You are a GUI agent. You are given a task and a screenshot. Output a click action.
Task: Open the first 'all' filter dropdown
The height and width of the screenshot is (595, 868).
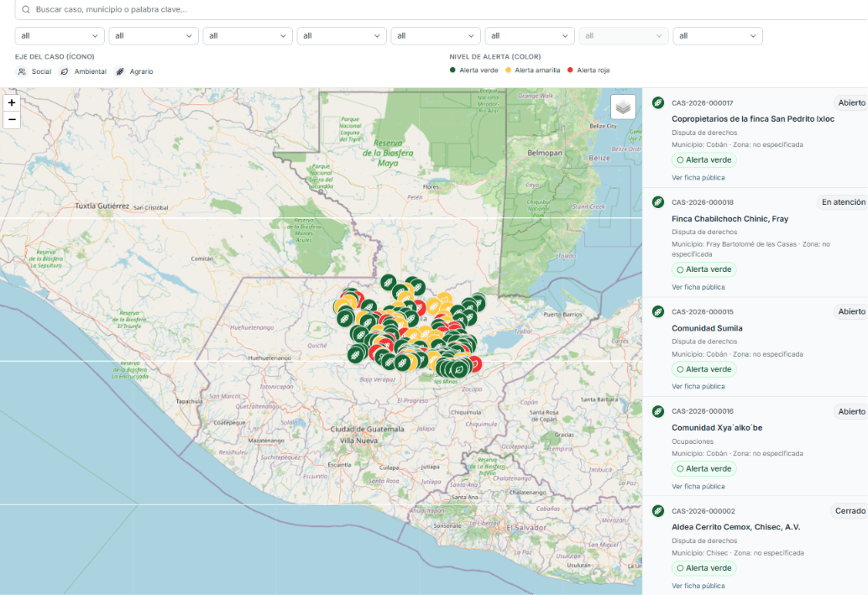(x=60, y=36)
